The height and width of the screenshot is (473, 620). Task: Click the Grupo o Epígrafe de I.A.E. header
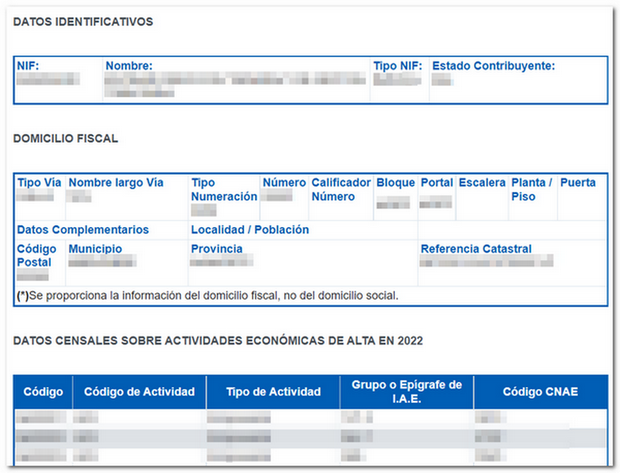pyautogui.click(x=406, y=391)
